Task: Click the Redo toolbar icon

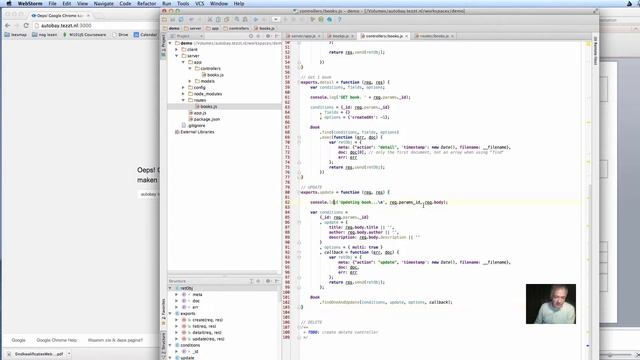Action: coord(199,20)
